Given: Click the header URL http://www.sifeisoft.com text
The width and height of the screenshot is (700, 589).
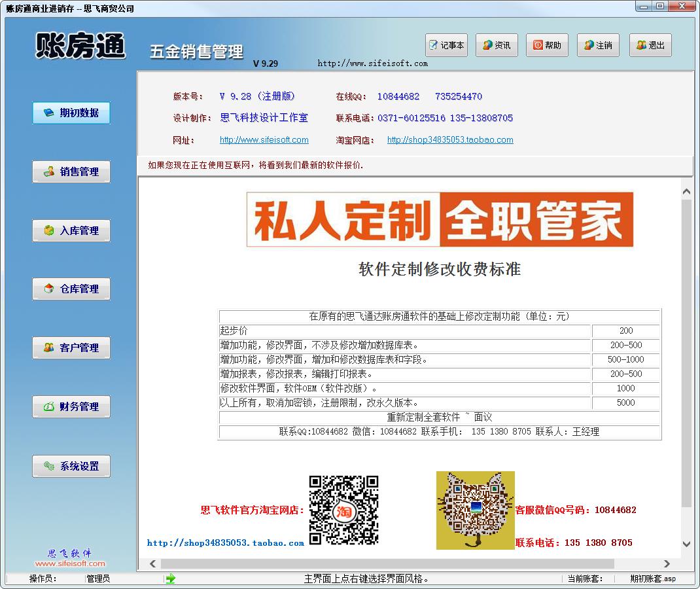Looking at the screenshot, I should (372, 63).
